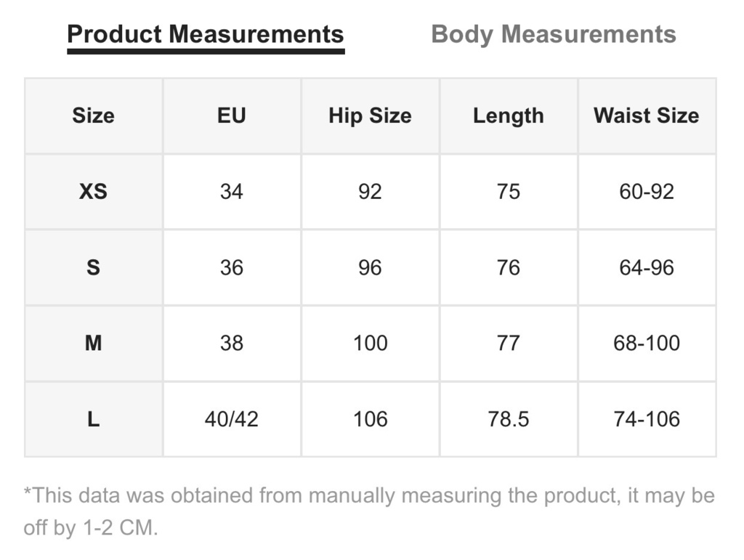
Task: Click the EU value 40/42 cell
Action: (232, 419)
